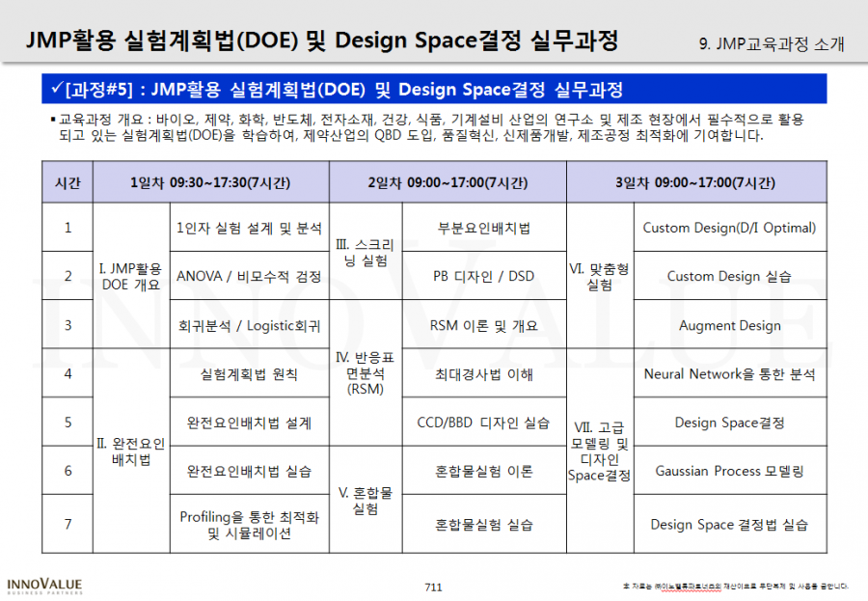Click the '교육과정 개요' description paragraph
868x601 pixels.
pyautogui.click(x=427, y=127)
